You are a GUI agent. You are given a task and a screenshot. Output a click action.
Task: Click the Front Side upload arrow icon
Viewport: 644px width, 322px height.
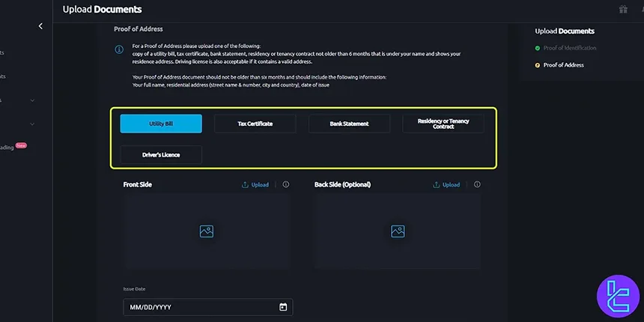pos(245,185)
